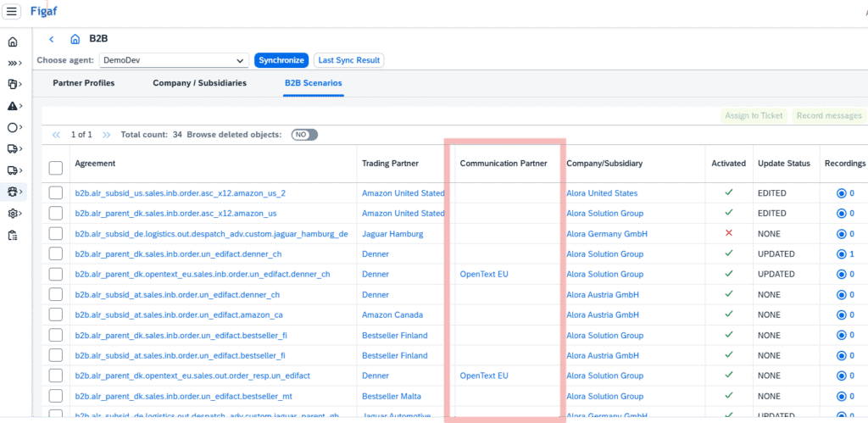Check box for alr_parent_dk bestseller_fi row
The height and width of the screenshot is (423, 868).
coord(55,335)
